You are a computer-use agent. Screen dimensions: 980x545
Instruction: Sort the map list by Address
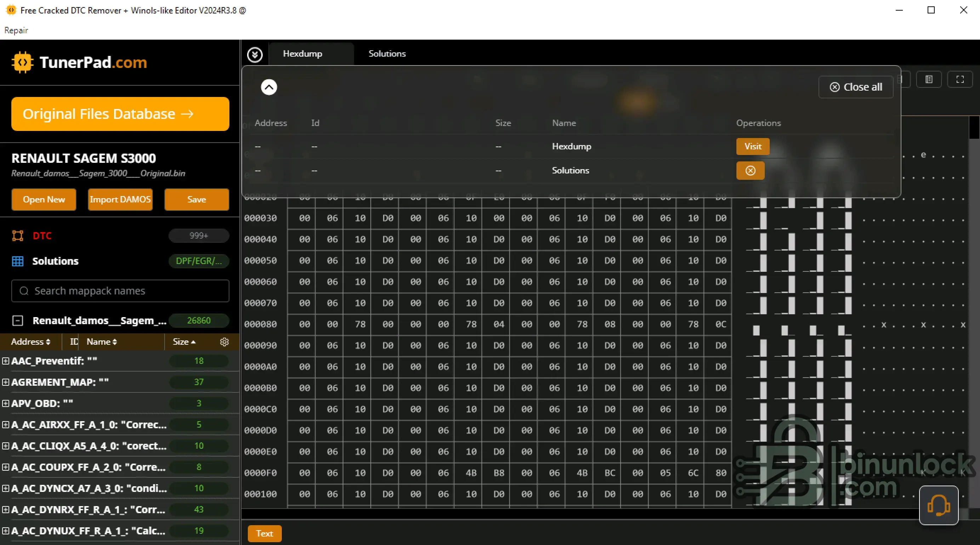[30, 342]
